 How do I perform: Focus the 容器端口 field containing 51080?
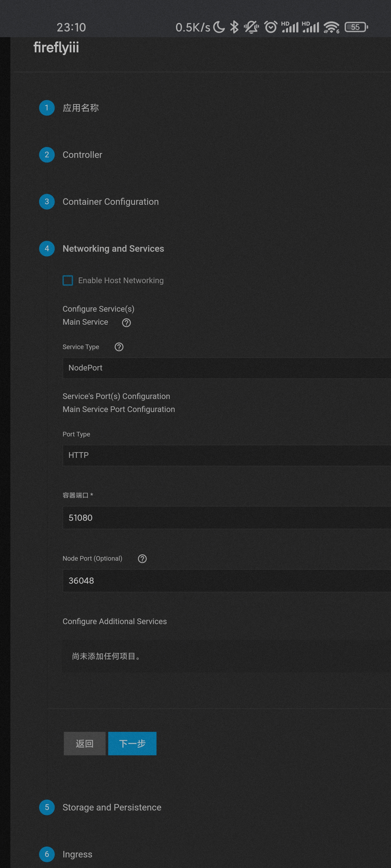[x=227, y=518]
